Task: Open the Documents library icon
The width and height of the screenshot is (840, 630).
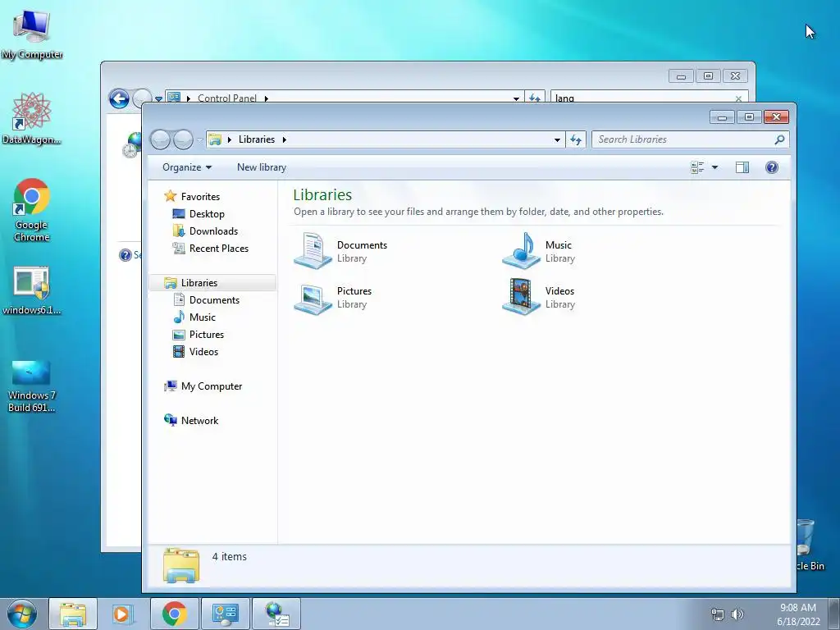Action: click(x=313, y=251)
